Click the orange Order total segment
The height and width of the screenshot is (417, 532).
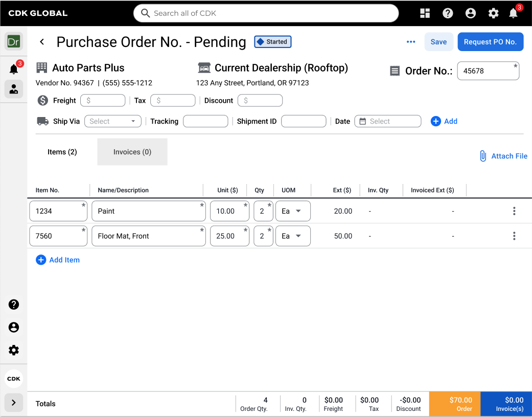point(454,404)
